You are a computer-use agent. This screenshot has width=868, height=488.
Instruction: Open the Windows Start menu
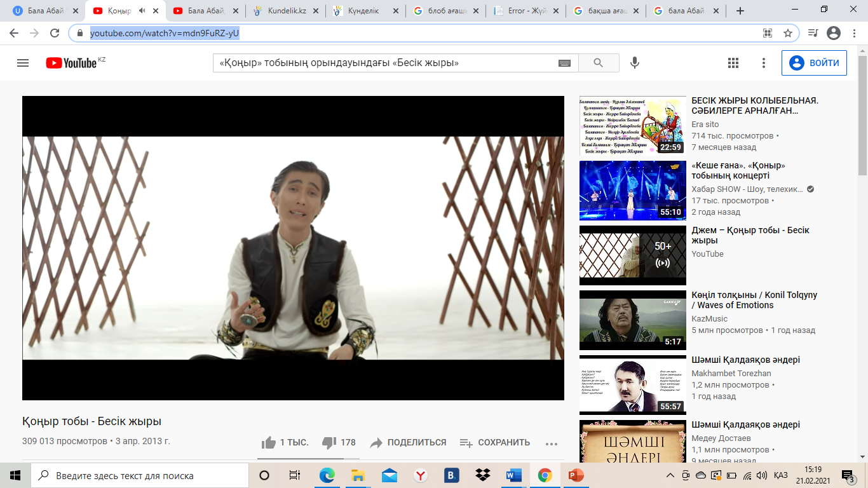tap(15, 475)
